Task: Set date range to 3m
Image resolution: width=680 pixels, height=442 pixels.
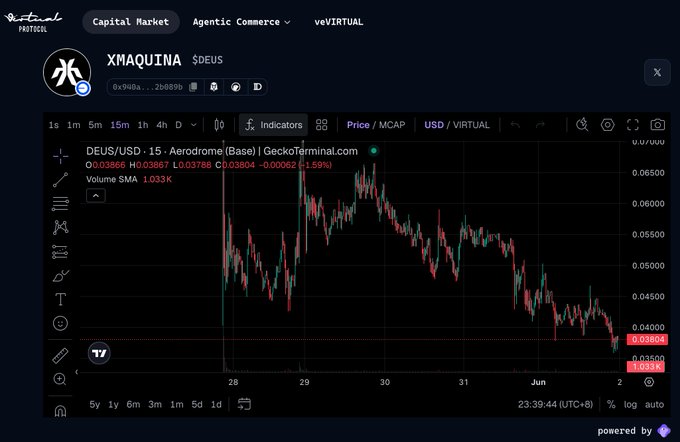Action: coord(155,404)
